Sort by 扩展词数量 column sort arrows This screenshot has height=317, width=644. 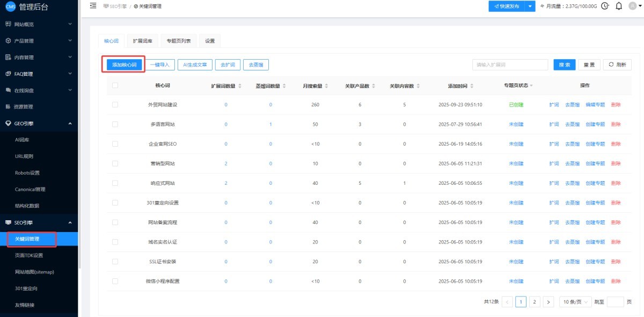coord(240,86)
